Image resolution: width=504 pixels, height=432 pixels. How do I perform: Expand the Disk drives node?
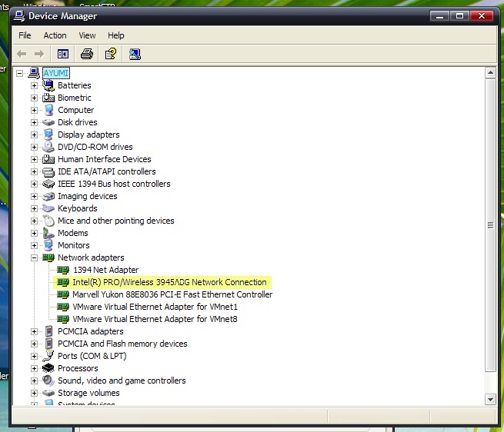point(34,122)
